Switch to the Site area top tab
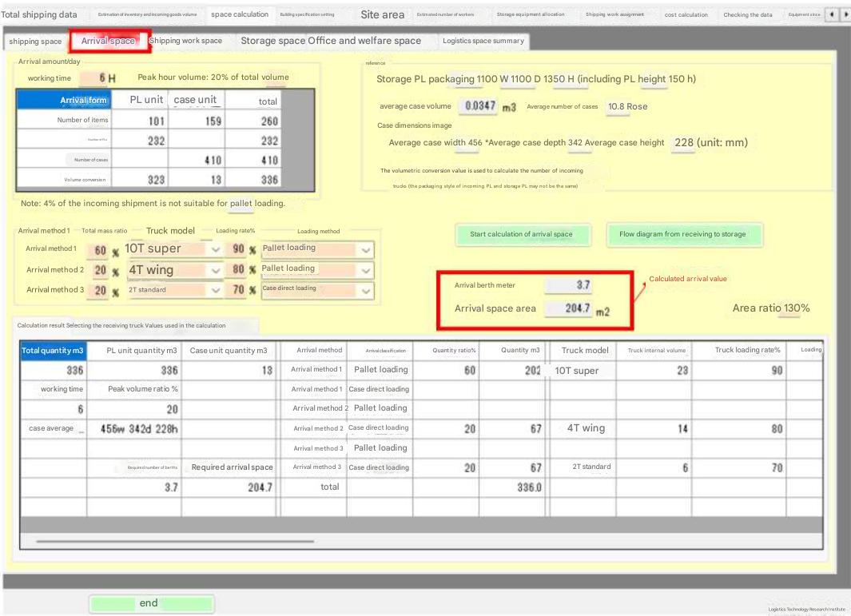This screenshot has width=851, height=616. [x=382, y=14]
